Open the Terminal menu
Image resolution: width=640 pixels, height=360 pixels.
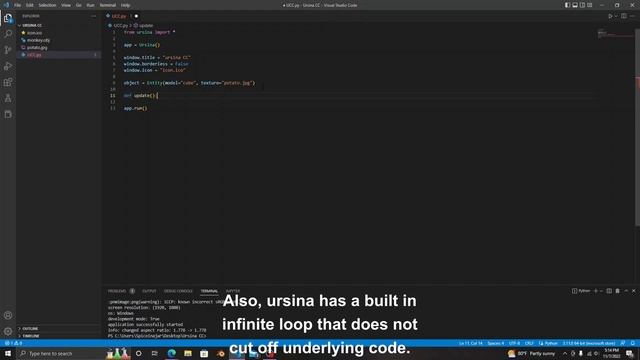pos(108,5)
